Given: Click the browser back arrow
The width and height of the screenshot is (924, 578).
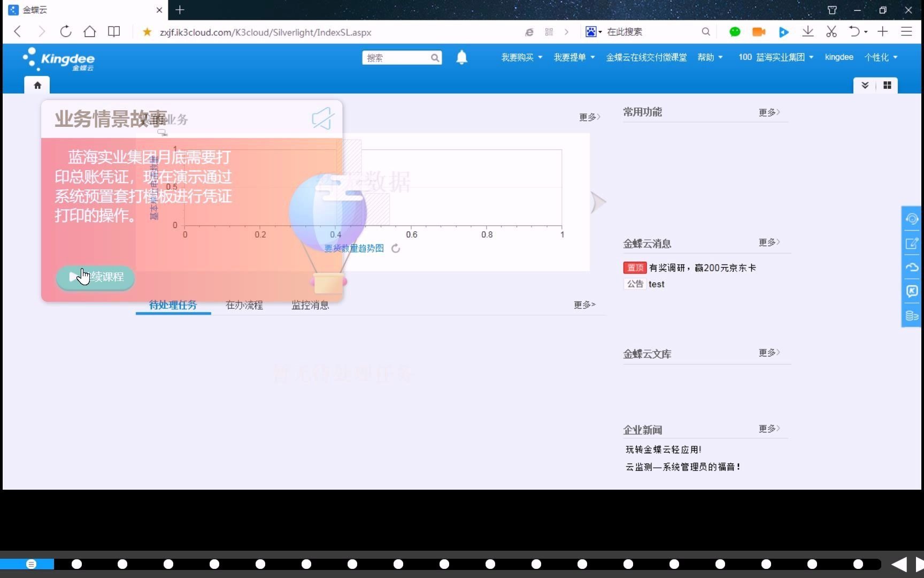Looking at the screenshot, I should [17, 32].
